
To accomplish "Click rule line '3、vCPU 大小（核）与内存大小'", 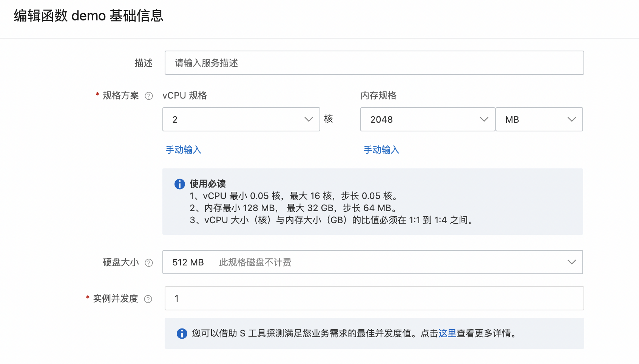I will pos(332,220).
